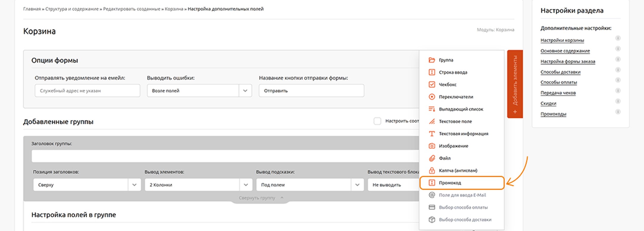This screenshot has height=231, width=644.
Task: Select Строка ввода menu entry
Action: (x=453, y=72)
